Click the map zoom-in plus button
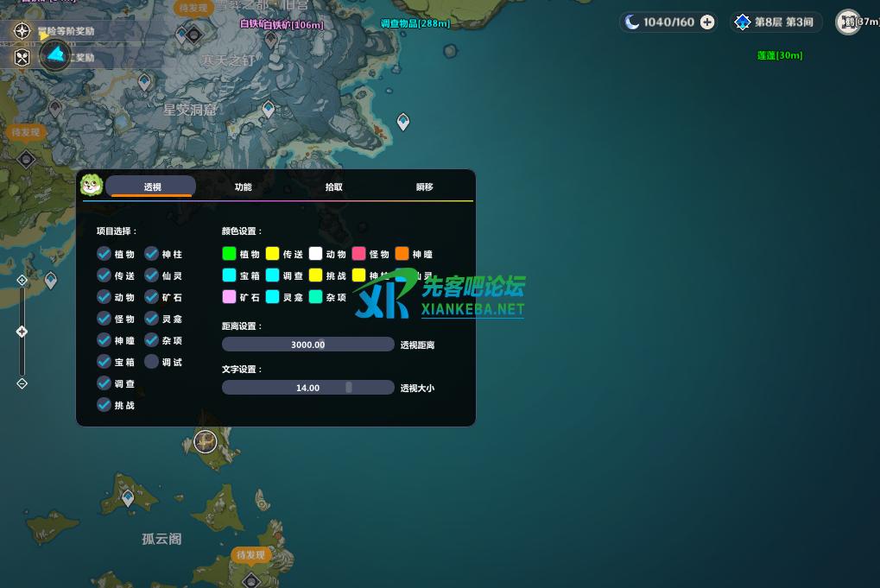880x588 pixels. point(22,281)
